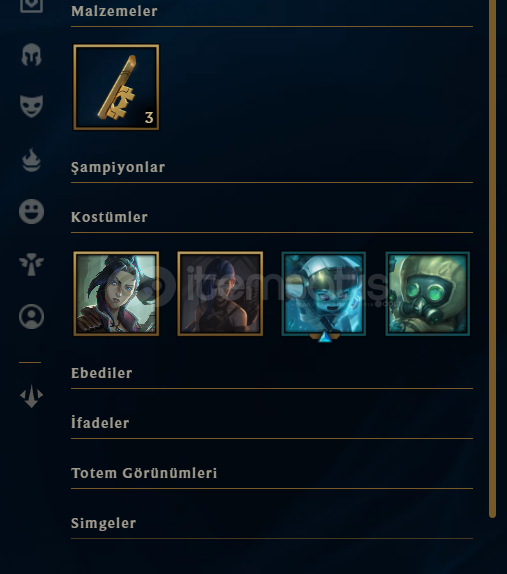Click the bottom arrow emblem sidebar icon
The image size is (507, 574).
(x=31, y=396)
